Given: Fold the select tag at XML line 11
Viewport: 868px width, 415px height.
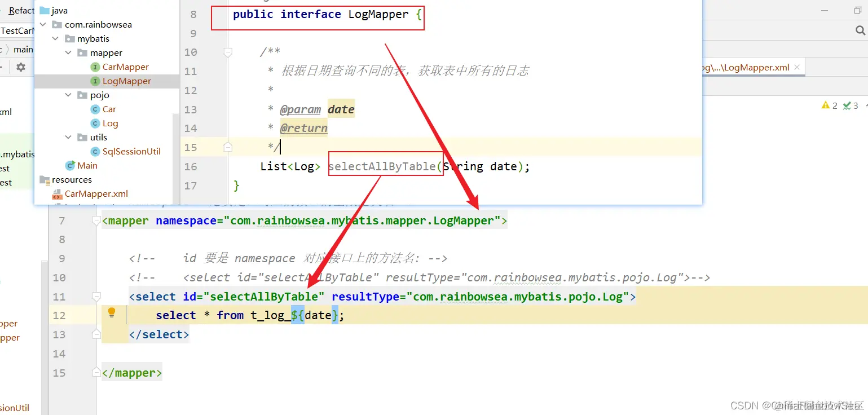Looking at the screenshot, I should (96, 296).
